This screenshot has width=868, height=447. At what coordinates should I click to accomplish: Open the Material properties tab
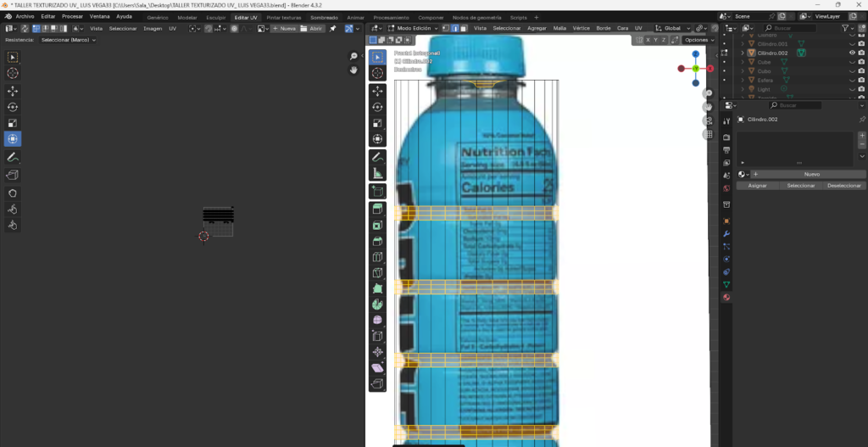tap(726, 298)
